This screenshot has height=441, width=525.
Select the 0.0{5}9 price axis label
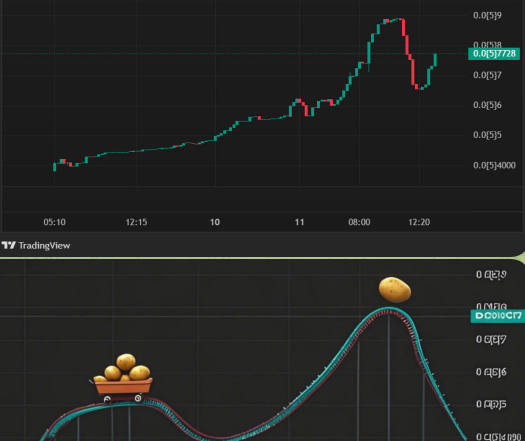click(487, 15)
